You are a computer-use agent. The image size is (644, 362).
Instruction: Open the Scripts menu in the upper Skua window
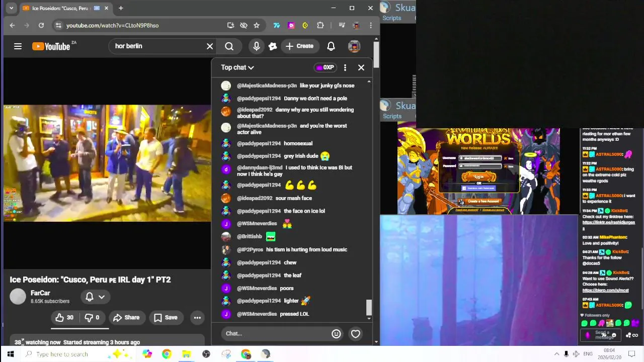391,18
